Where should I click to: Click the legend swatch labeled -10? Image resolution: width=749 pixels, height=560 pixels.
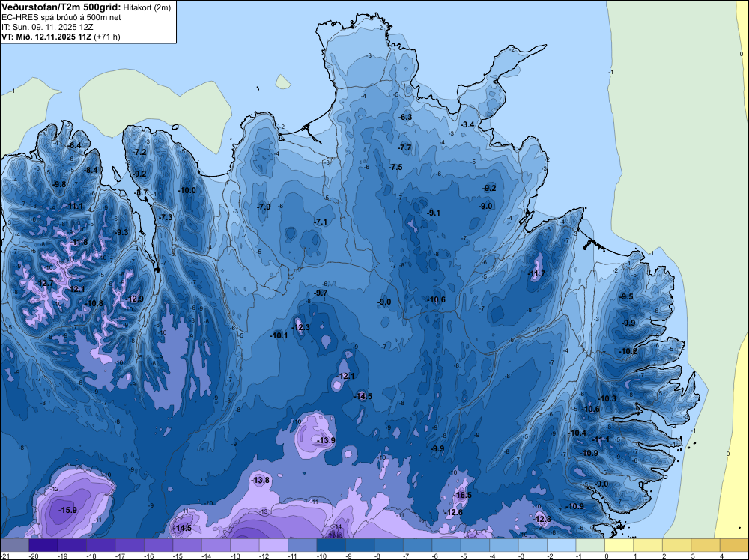(x=331, y=546)
